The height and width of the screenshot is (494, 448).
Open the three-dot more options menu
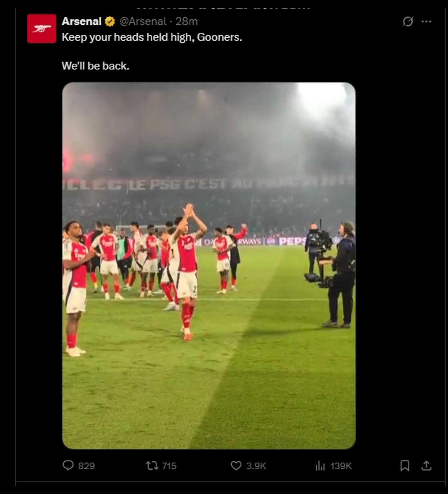click(x=426, y=22)
